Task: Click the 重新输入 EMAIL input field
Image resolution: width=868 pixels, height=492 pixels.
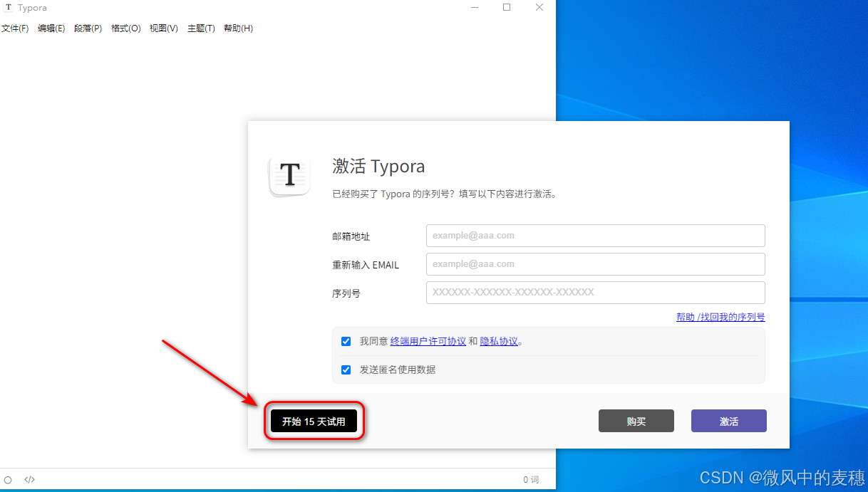Action: pyautogui.click(x=595, y=264)
